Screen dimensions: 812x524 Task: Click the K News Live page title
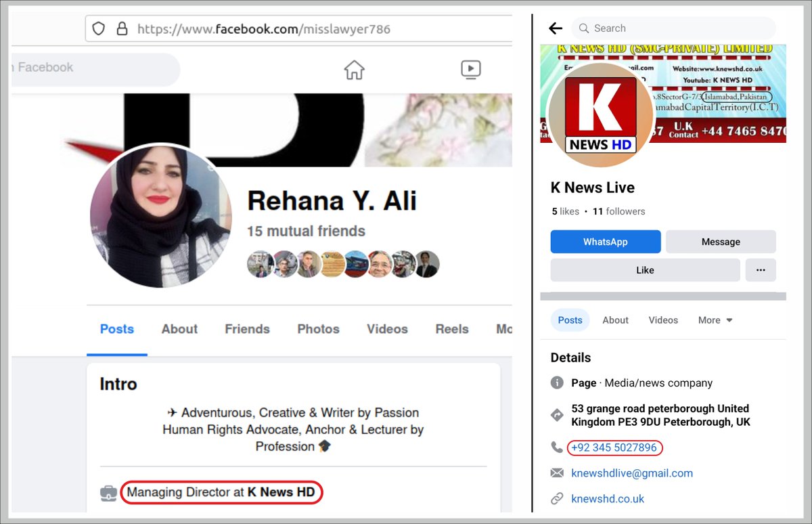[x=593, y=188]
